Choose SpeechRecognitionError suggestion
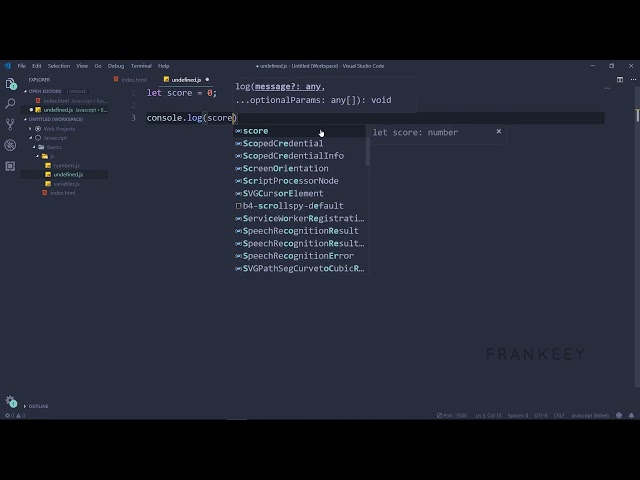The height and width of the screenshot is (480, 640). pyautogui.click(x=300, y=256)
